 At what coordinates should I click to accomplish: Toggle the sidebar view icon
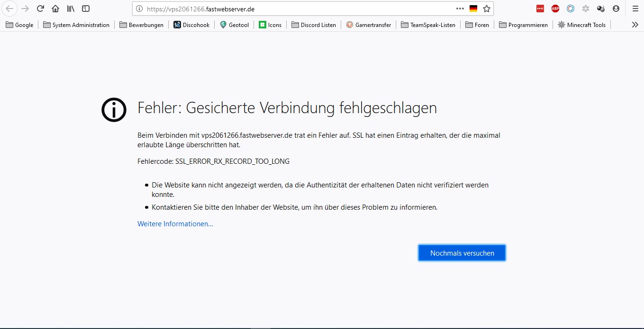[86, 9]
